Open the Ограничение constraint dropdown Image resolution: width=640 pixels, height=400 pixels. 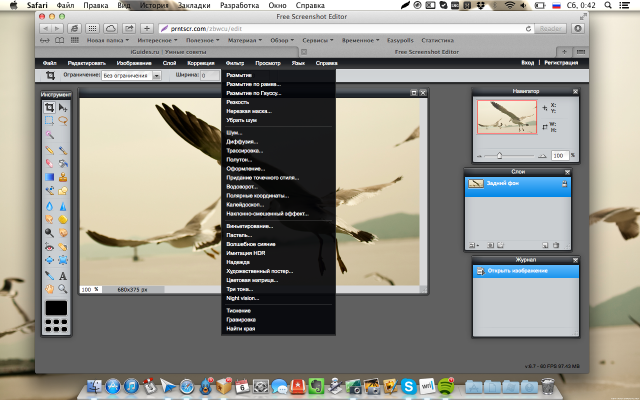[x=131, y=75]
